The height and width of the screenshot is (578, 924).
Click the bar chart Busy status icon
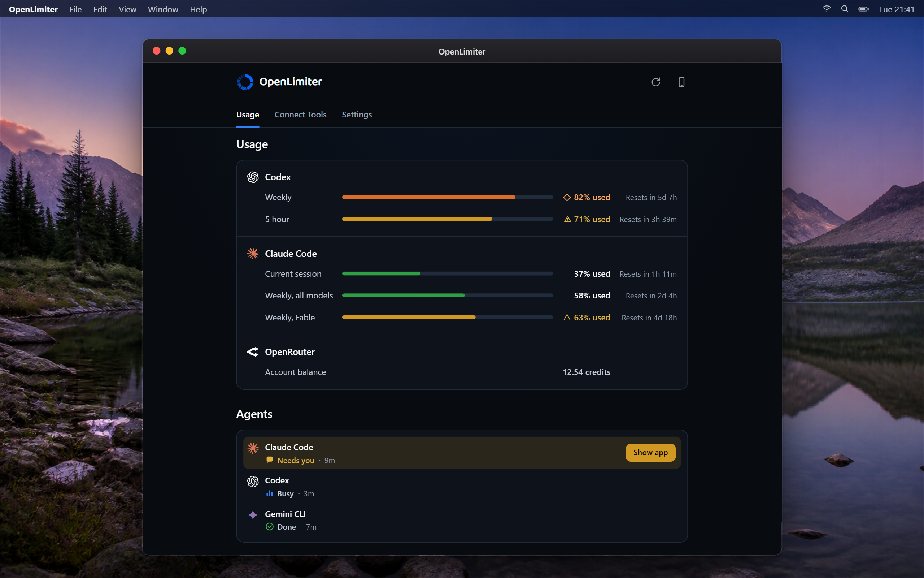pyautogui.click(x=270, y=493)
